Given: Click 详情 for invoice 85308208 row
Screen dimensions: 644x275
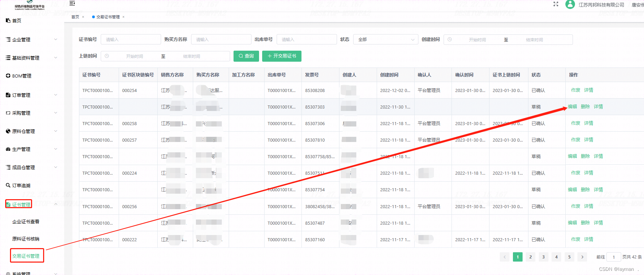Looking at the screenshot, I should 589,90.
